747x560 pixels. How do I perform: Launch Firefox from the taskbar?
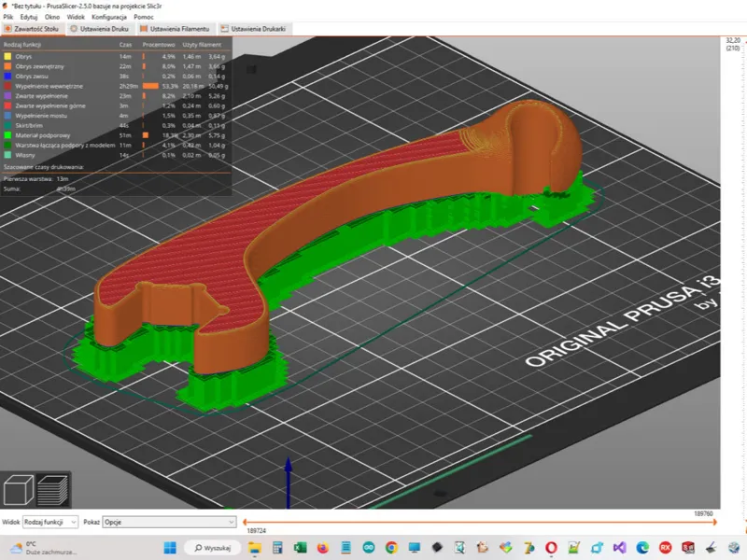point(323,548)
